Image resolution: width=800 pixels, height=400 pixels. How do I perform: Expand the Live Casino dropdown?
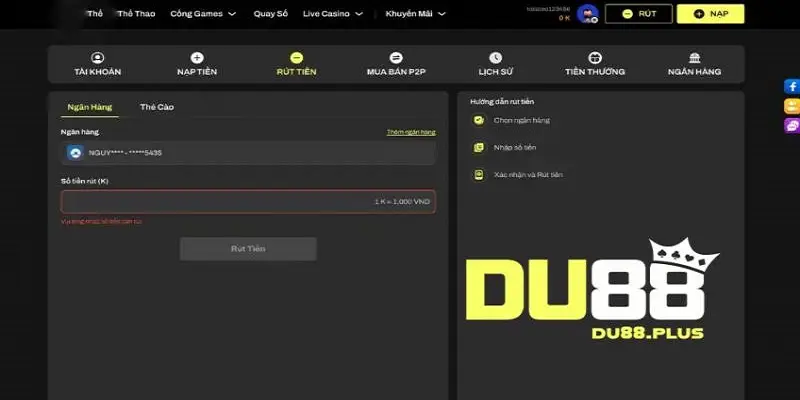(331, 14)
